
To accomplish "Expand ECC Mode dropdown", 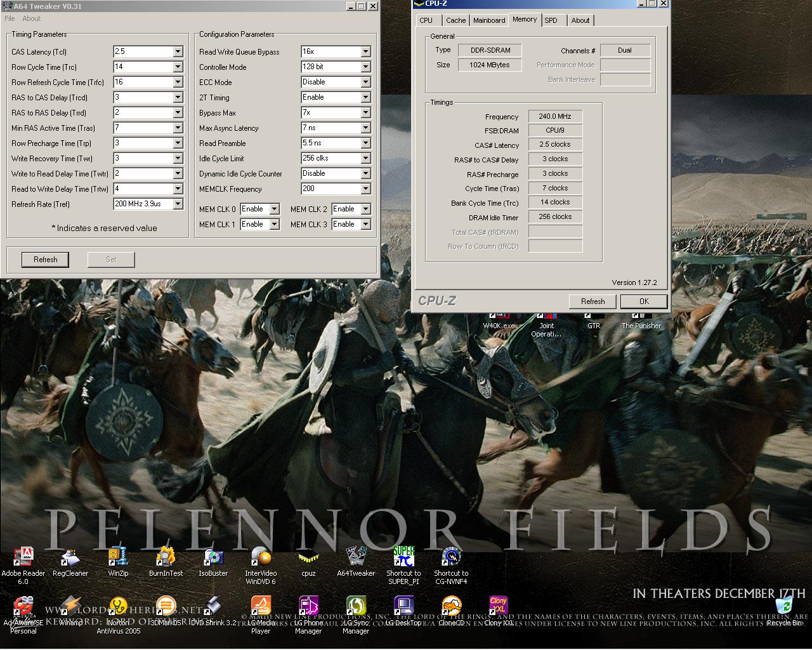I will point(365,82).
